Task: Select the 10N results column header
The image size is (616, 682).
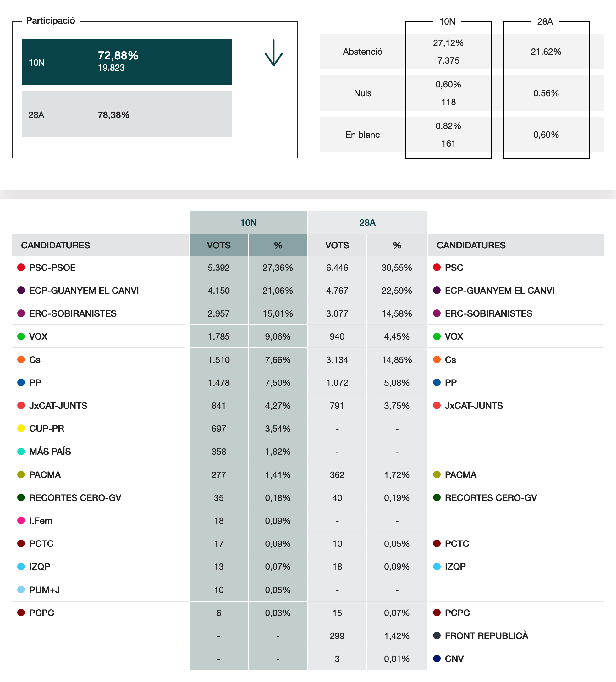Action: (248, 223)
